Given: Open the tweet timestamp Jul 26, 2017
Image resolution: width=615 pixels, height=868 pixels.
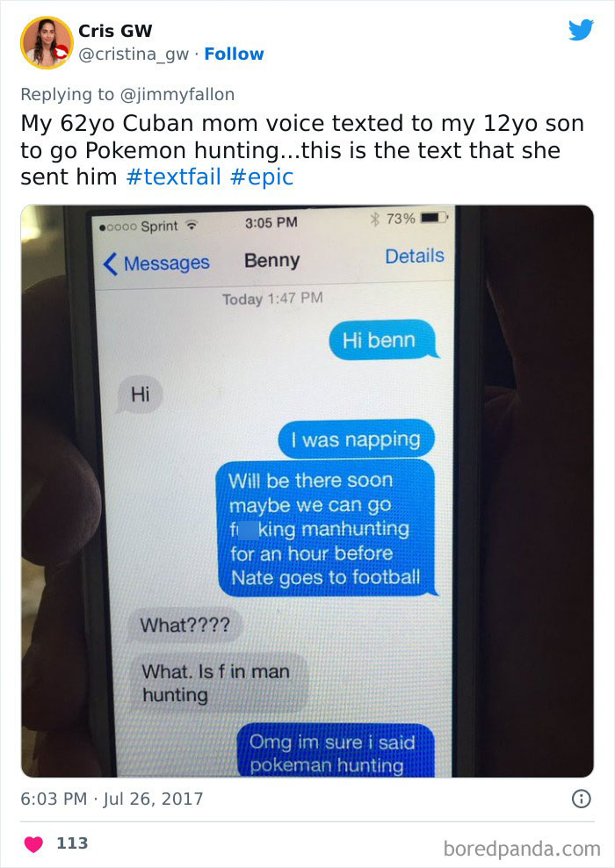Looking at the screenshot, I should pos(112,799).
